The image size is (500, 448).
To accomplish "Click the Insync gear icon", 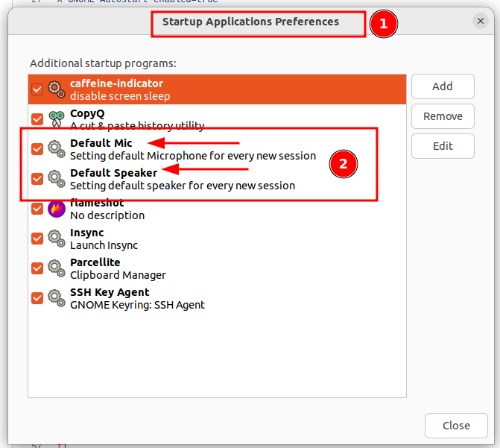I will coord(57,239).
